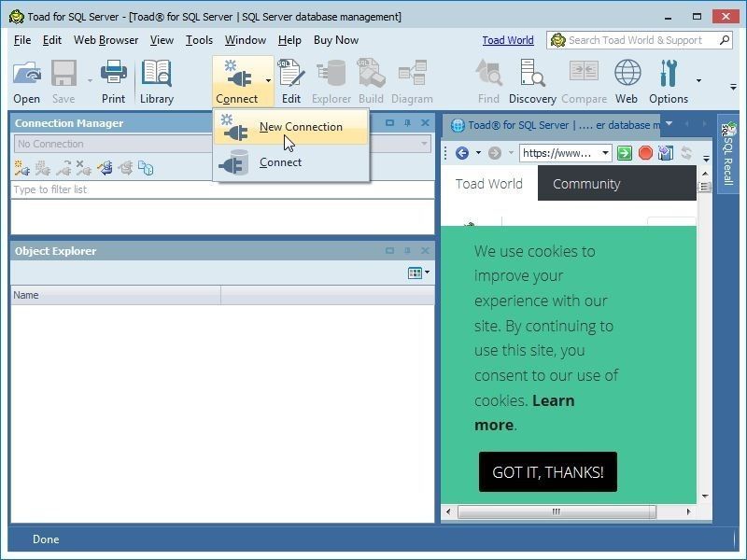The width and height of the screenshot is (747, 560).
Task: Pin the Connection Manager panel
Action: click(x=407, y=123)
